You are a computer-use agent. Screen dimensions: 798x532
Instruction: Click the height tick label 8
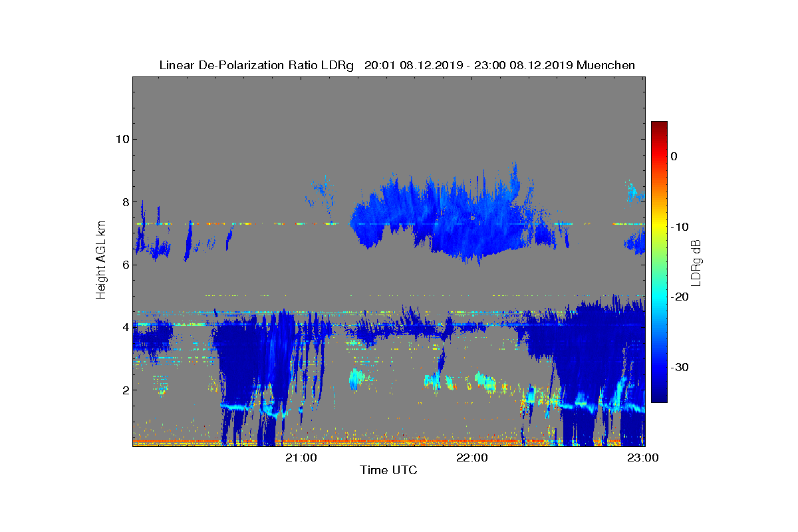(x=124, y=201)
